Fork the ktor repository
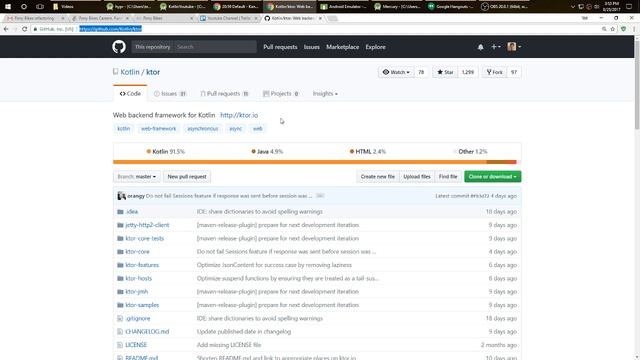 (494, 72)
